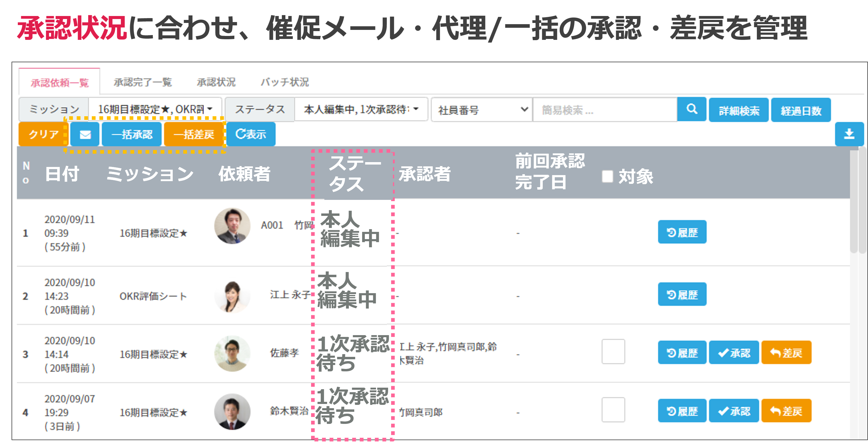
Task: Click 承認 checkmark button for 佐藤孝
Action: (734, 353)
